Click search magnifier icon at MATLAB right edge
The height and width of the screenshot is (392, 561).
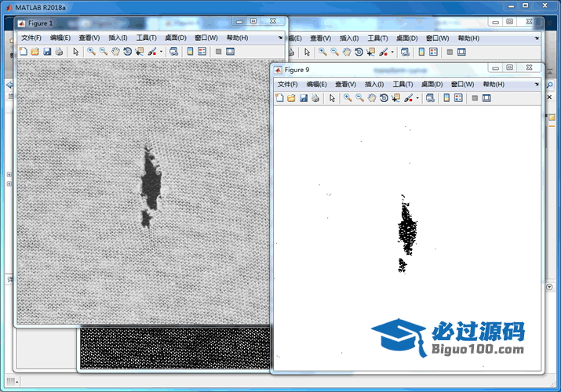[550, 85]
